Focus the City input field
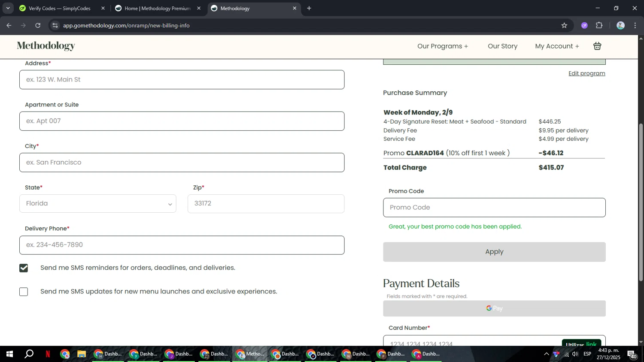Image resolution: width=644 pixels, height=362 pixels. pyautogui.click(x=182, y=163)
